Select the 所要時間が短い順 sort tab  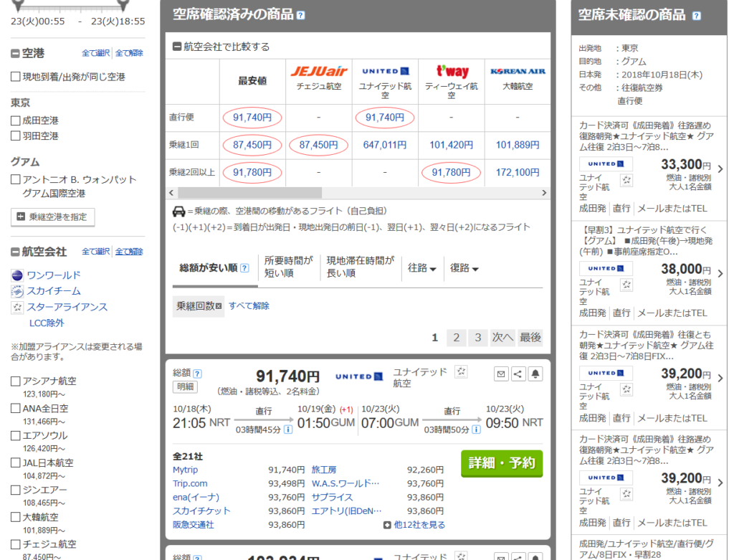289,267
